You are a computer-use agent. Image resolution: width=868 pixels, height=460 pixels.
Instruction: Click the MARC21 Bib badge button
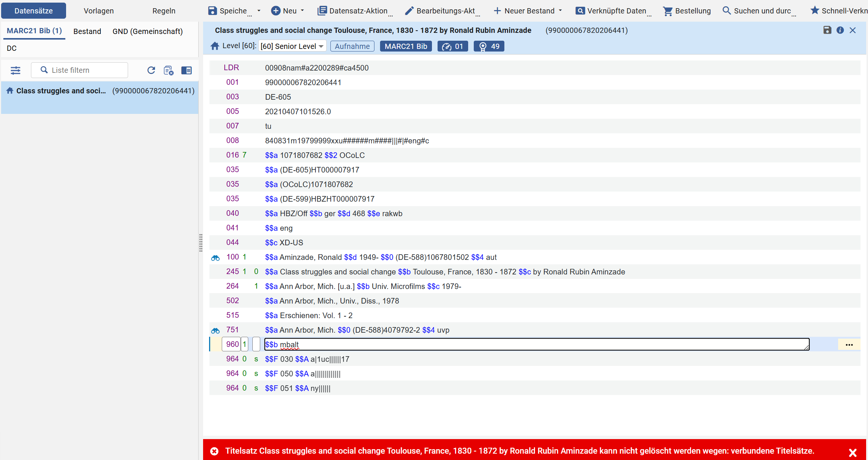pyautogui.click(x=406, y=46)
